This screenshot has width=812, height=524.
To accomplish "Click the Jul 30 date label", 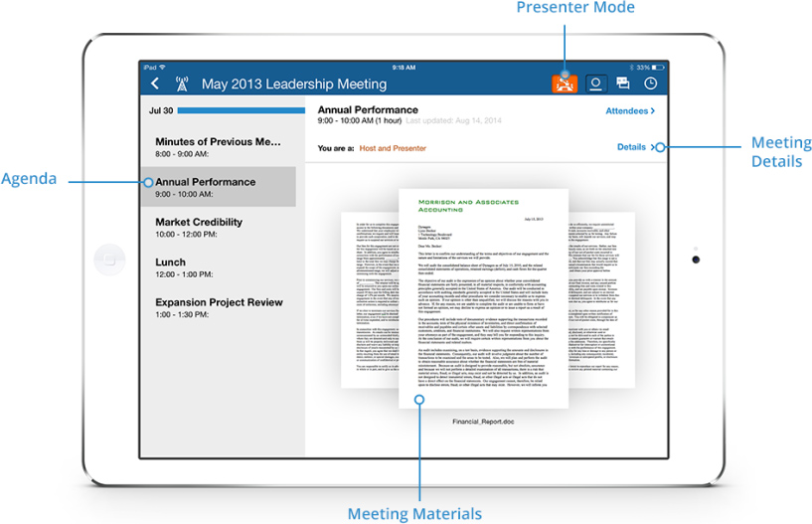I will 161,110.
